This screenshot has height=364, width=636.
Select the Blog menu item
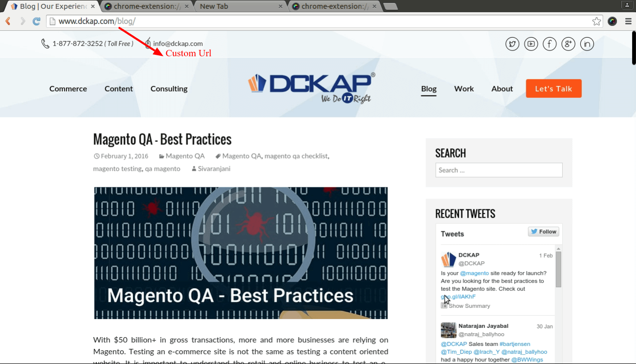429,89
